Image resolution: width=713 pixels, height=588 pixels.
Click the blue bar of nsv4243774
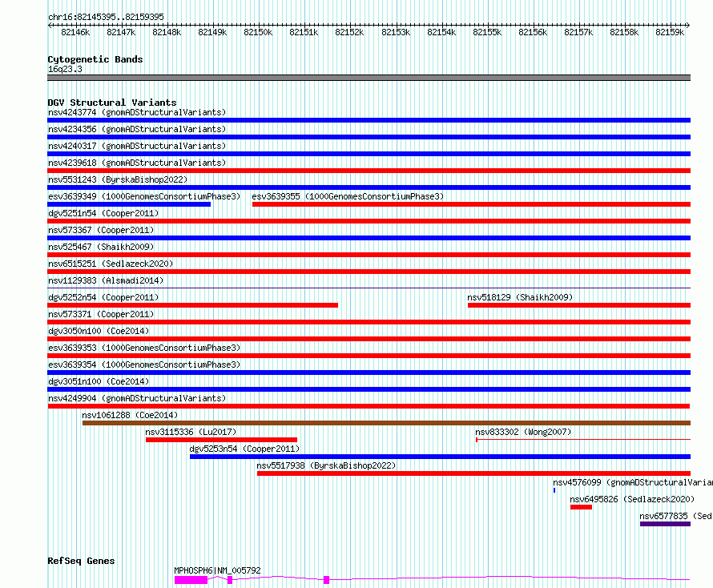369,120
